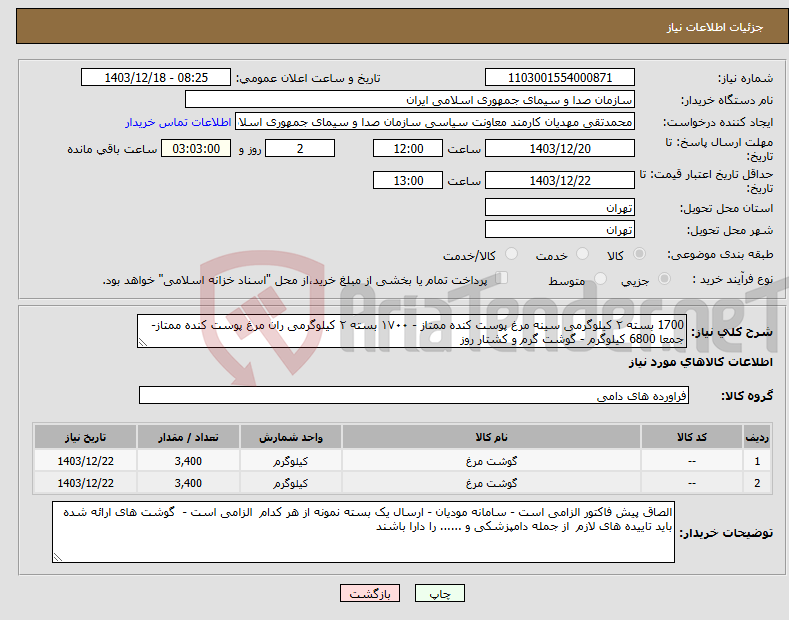Click the deadline time field 12:00
Screen dimensions: 789x620
point(408,148)
